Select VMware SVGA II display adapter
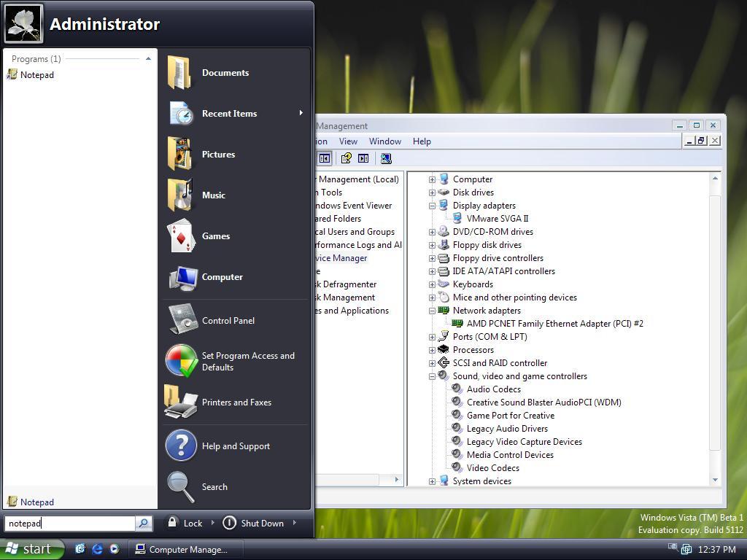Image resolution: width=747 pixels, height=560 pixels. (497, 218)
